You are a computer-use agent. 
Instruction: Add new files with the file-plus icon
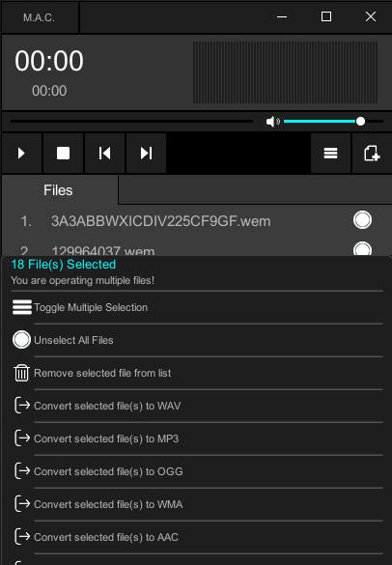pyautogui.click(x=372, y=154)
